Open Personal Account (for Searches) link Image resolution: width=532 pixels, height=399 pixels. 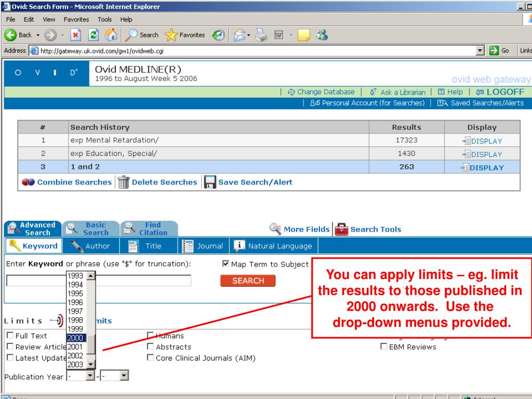pos(367,103)
